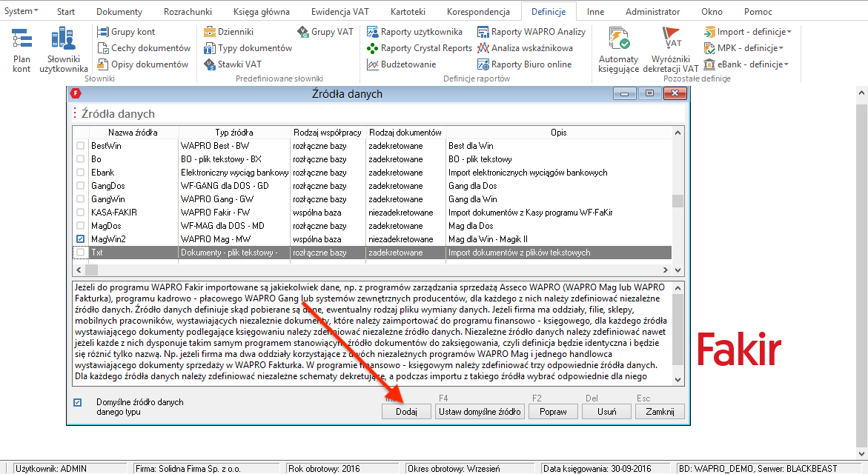Open Raporty Crystal Reports

(420, 48)
